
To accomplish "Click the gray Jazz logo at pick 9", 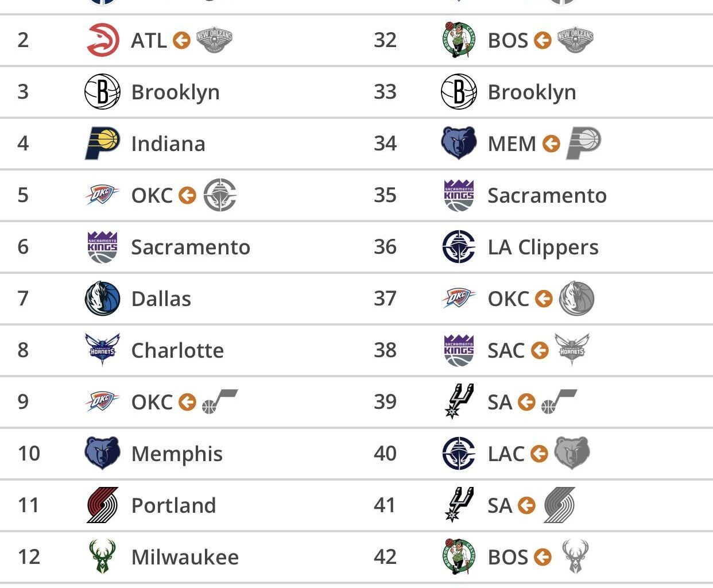I will pyautogui.click(x=219, y=401).
